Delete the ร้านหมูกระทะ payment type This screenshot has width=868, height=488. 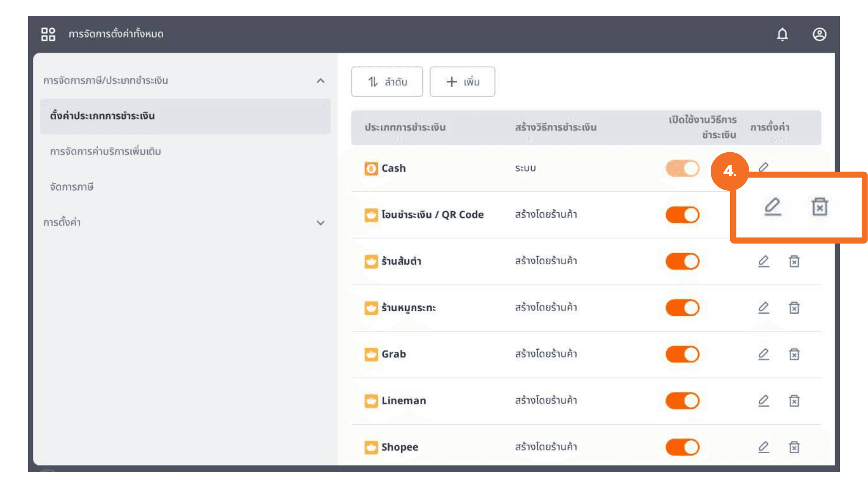[x=794, y=308]
